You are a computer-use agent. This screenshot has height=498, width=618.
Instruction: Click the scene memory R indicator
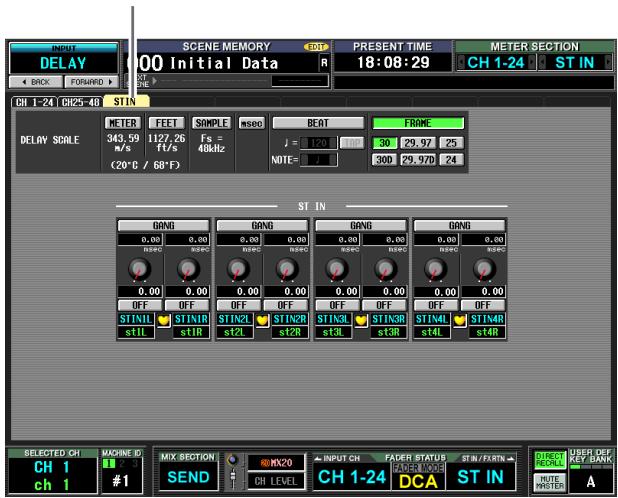324,63
